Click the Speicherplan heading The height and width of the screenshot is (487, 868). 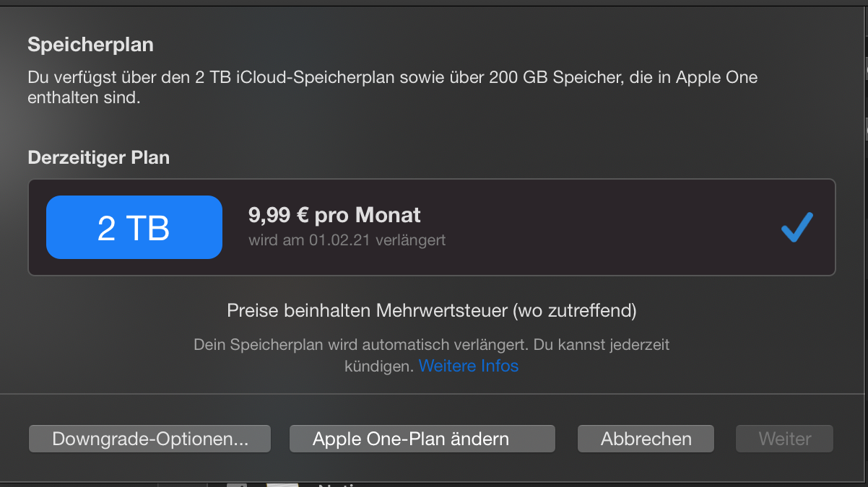click(x=90, y=45)
